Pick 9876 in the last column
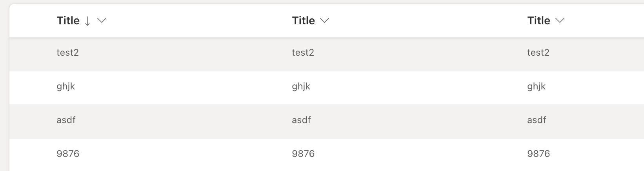 538,154
